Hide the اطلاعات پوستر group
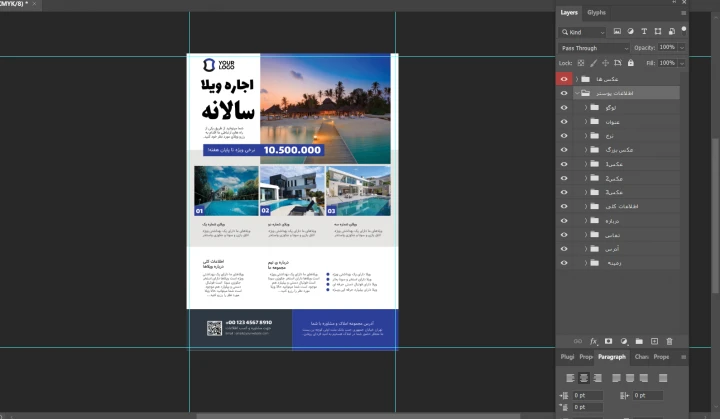This screenshot has height=419, width=720. (564, 93)
